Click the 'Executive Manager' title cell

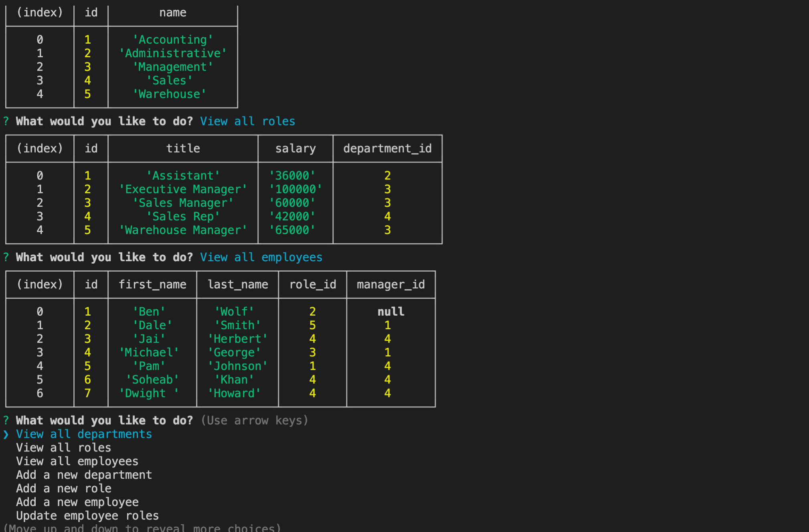[183, 189]
